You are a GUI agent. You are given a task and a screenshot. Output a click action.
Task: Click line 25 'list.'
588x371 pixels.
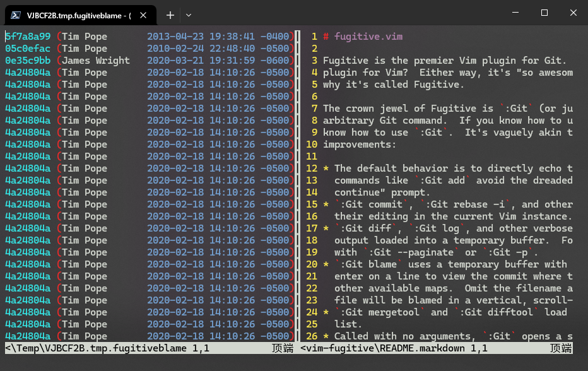[348, 324]
